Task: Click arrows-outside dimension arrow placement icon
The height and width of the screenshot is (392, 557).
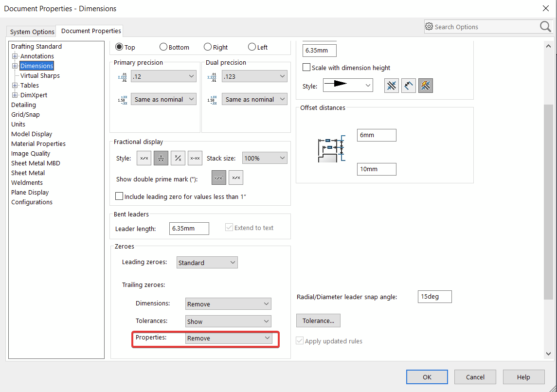Action: (392, 86)
